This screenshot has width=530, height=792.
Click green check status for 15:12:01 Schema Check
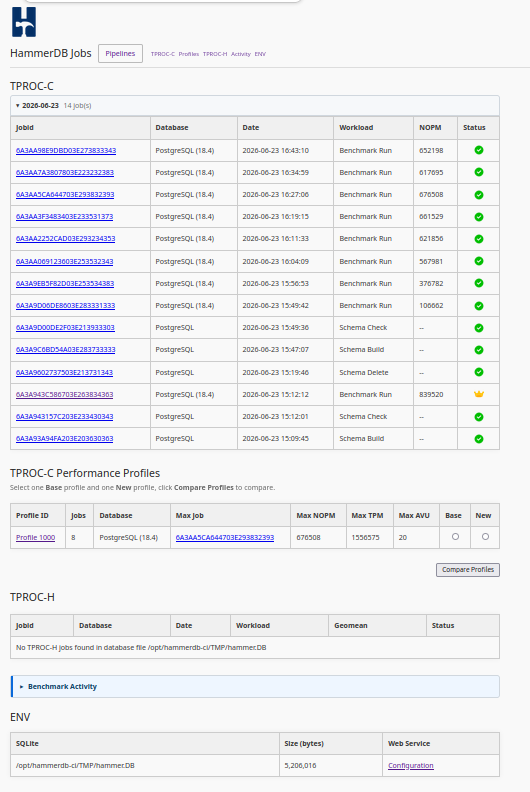tap(478, 417)
